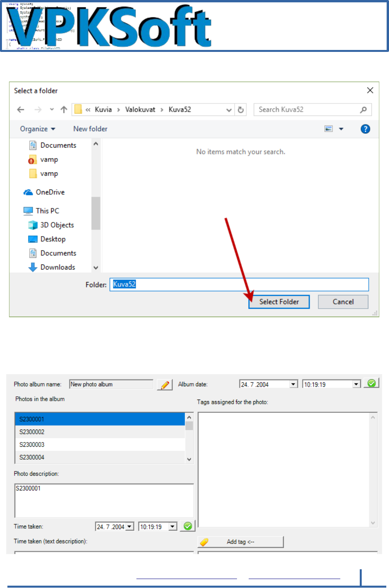Image resolution: width=389 pixels, height=588 pixels.
Task: Close the Select a folder dialog
Action: point(370,91)
